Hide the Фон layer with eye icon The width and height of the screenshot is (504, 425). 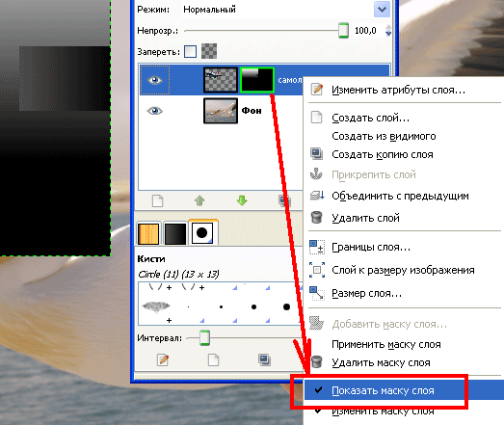pos(154,111)
